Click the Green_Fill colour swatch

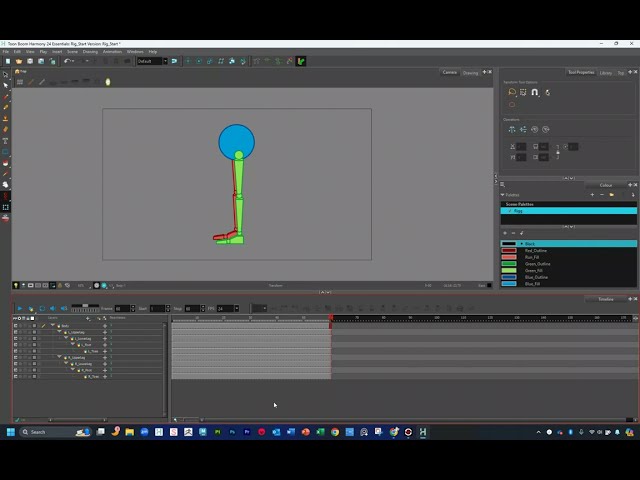(x=509, y=270)
